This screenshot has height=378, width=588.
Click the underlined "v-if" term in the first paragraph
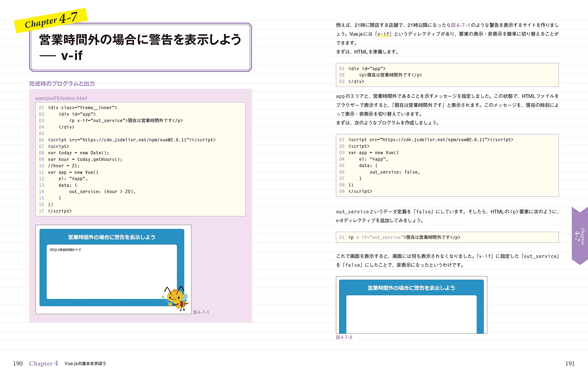coord(383,34)
